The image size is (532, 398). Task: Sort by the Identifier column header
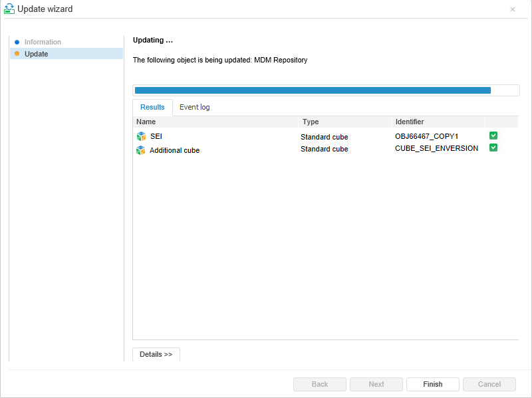tap(438, 122)
